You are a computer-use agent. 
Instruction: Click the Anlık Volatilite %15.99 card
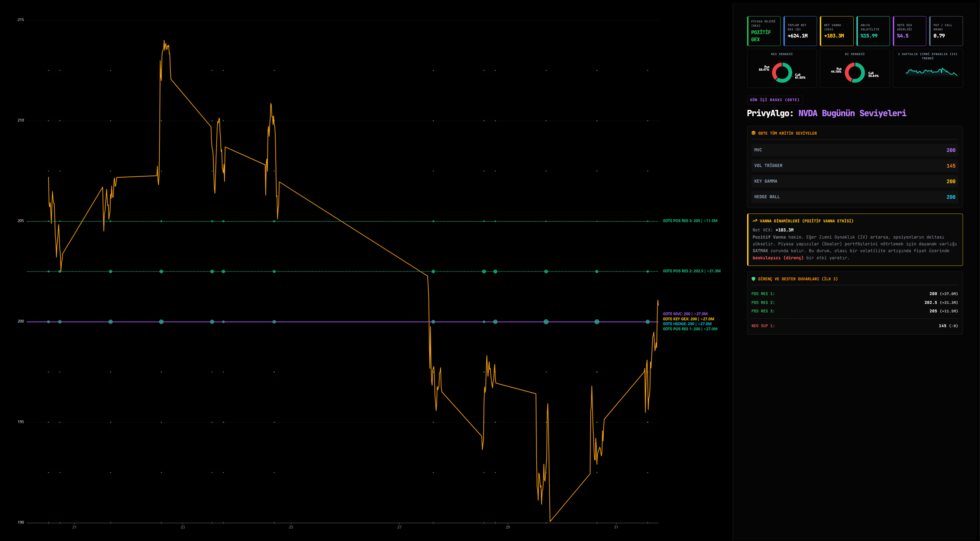tap(873, 31)
